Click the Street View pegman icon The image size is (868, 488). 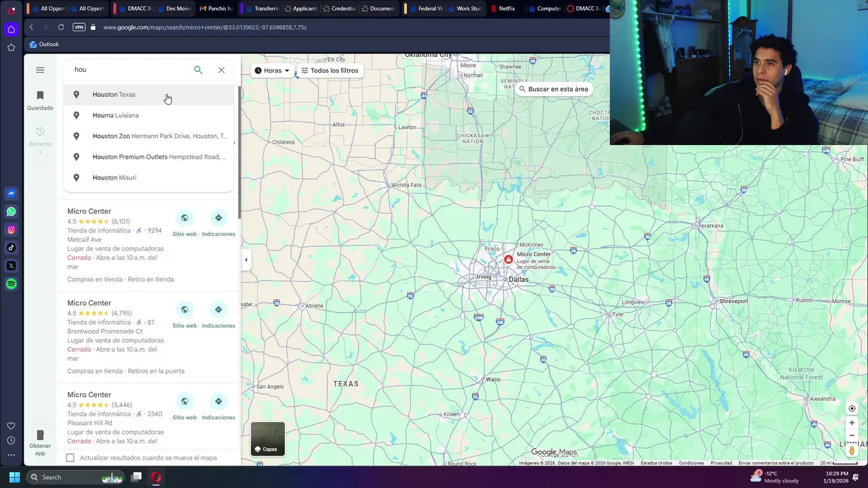[x=852, y=450]
